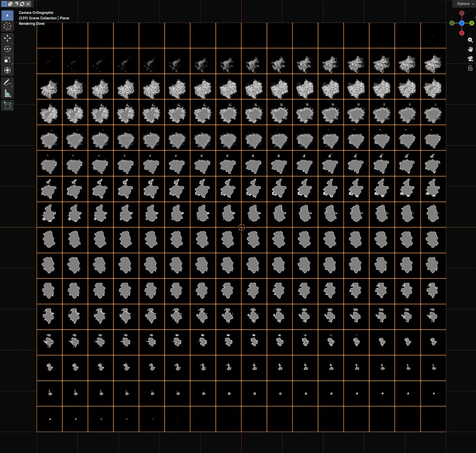Click the 'Camera Orthographic' overlay text
476x453 pixels.
pos(36,13)
